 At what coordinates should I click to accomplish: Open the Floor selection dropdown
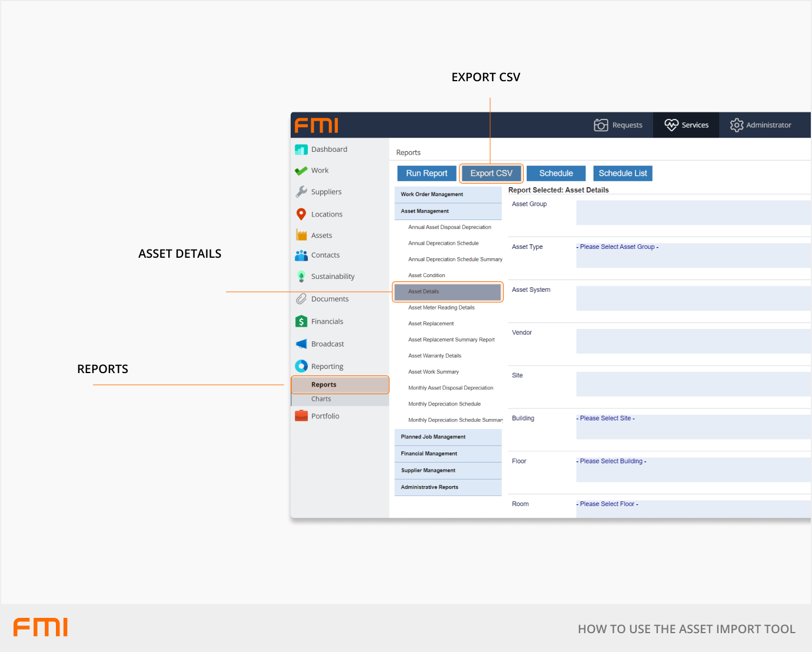[693, 470]
